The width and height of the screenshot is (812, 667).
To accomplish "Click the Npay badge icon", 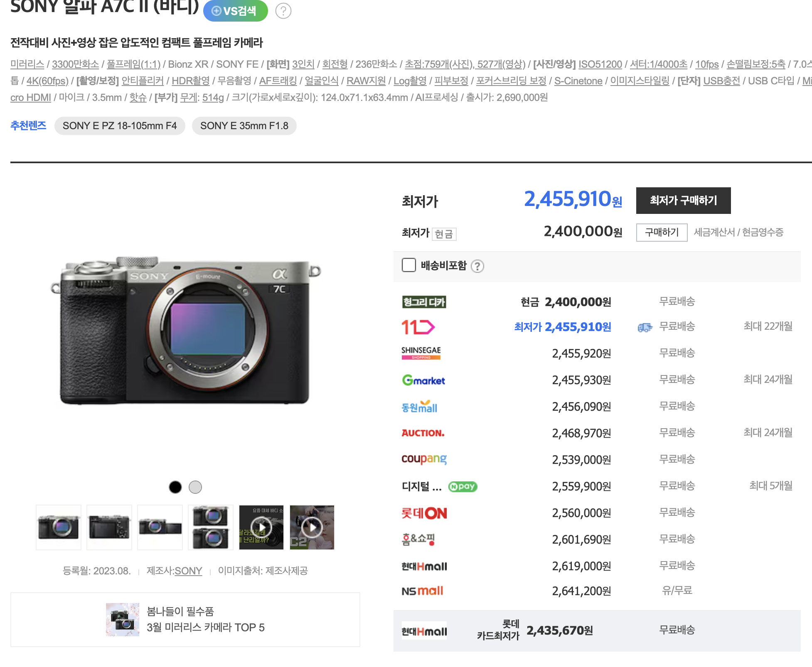I will [463, 486].
